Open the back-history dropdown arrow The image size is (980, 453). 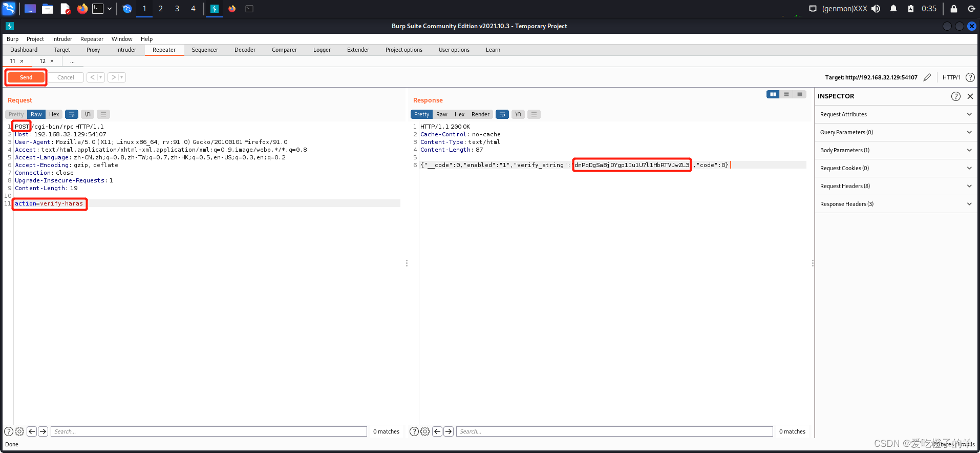click(101, 77)
